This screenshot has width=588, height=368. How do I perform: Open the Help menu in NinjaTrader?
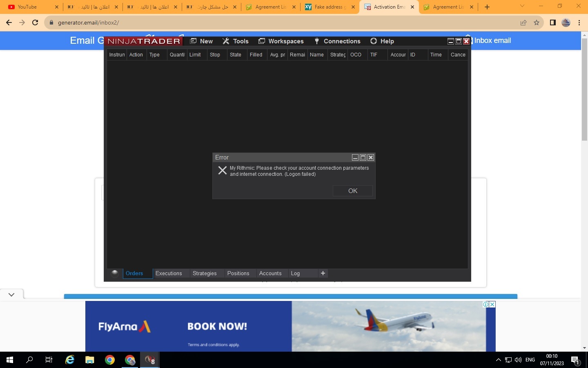click(x=382, y=41)
